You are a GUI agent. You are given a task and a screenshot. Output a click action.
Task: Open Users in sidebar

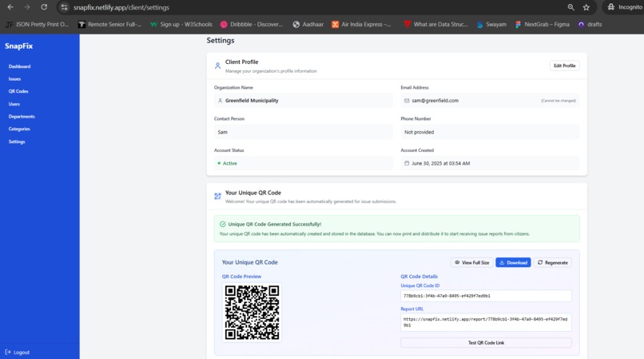click(14, 104)
